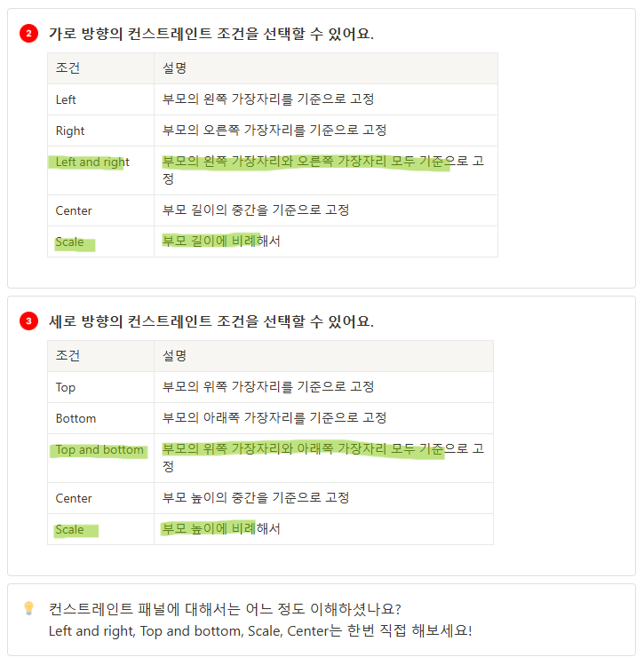Screen dimensions: 644x665
Task: Click Center in the horizontal constraints table
Action: [x=100, y=210]
